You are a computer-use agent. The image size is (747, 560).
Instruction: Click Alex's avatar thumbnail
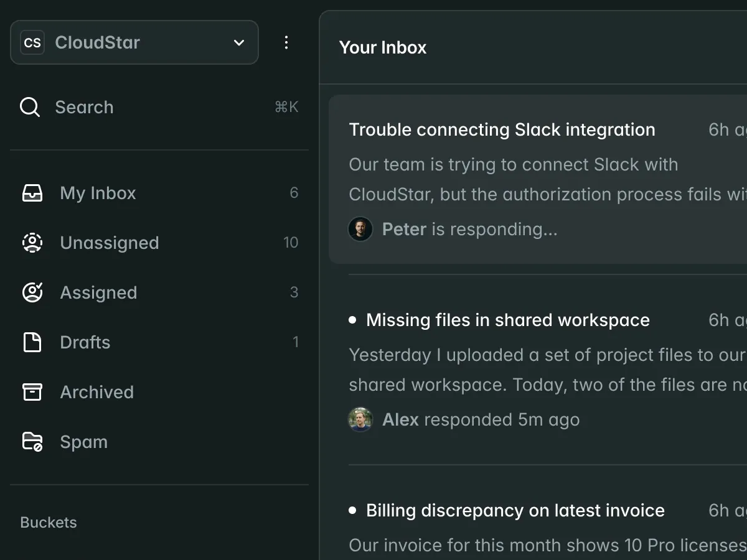(360, 419)
